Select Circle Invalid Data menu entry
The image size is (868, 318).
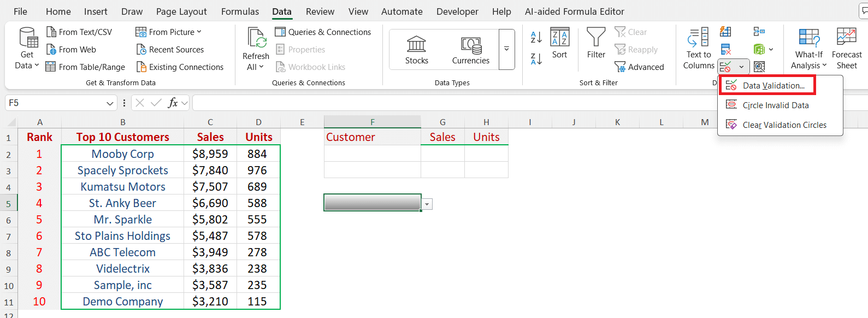coord(775,105)
